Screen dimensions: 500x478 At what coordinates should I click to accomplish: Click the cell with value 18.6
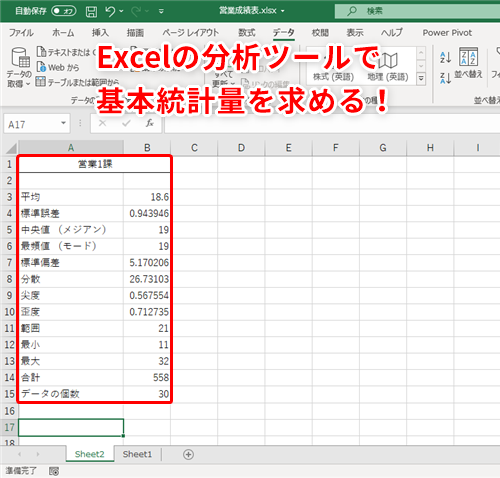pos(147,197)
